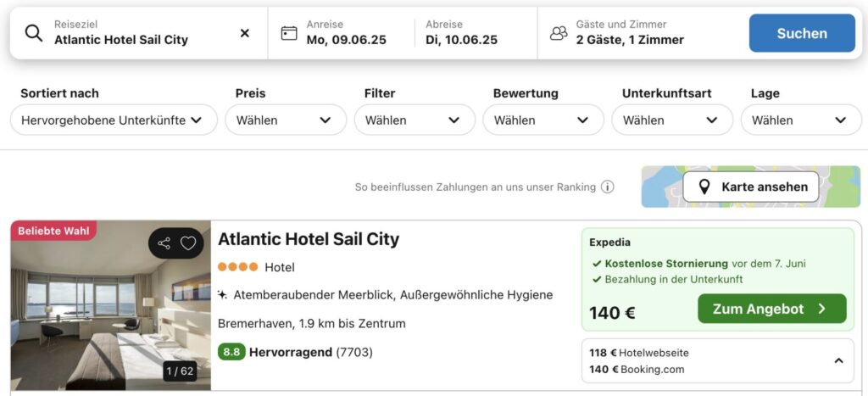This screenshot has height=396, width=868.
Task: Save hotel with the heart icon
Action: [x=188, y=243]
